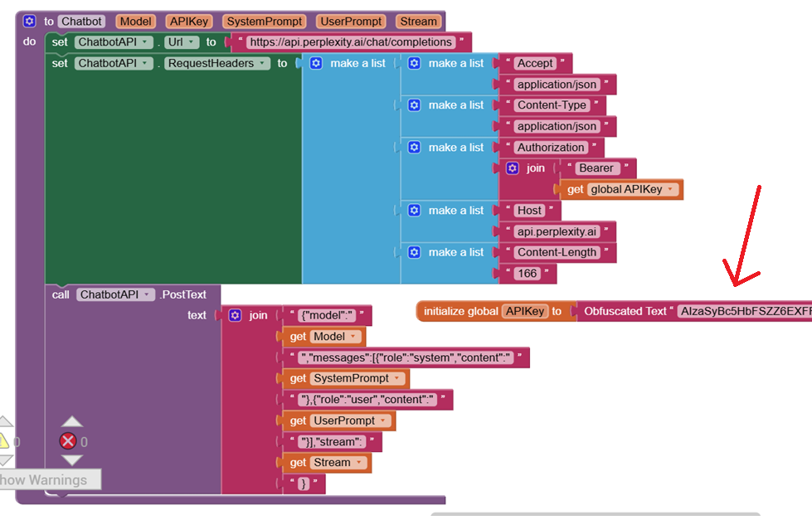Select the UserPrompt parameter on procedure header

(x=351, y=22)
